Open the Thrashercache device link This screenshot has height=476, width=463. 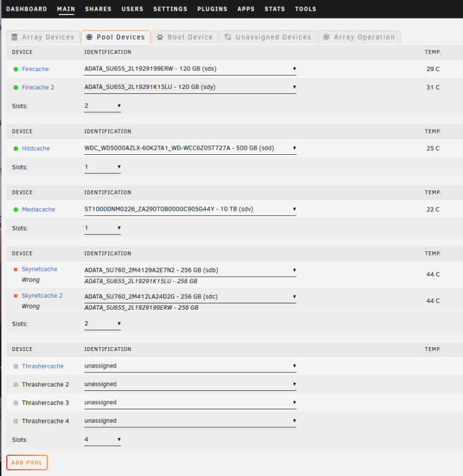[43, 366]
